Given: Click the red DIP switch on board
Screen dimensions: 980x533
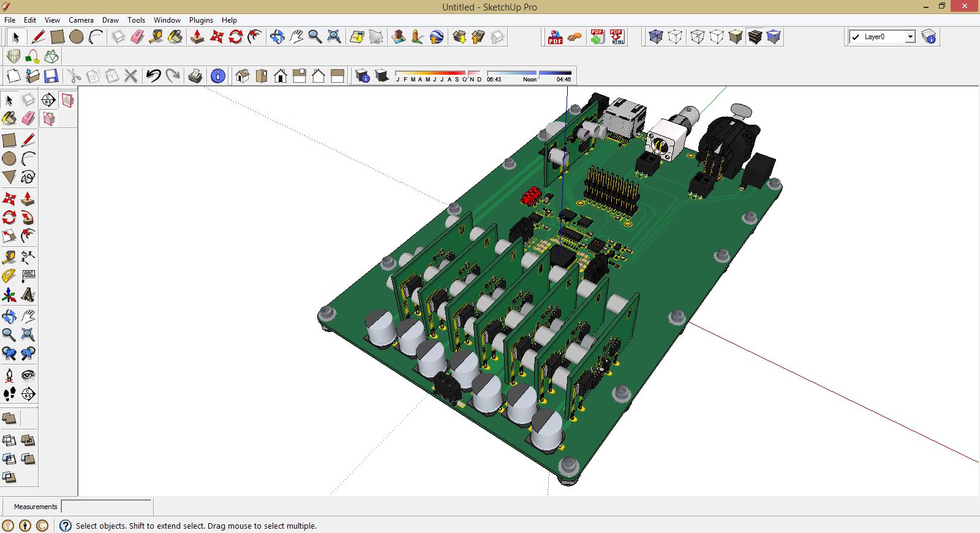Looking at the screenshot, I should [531, 196].
